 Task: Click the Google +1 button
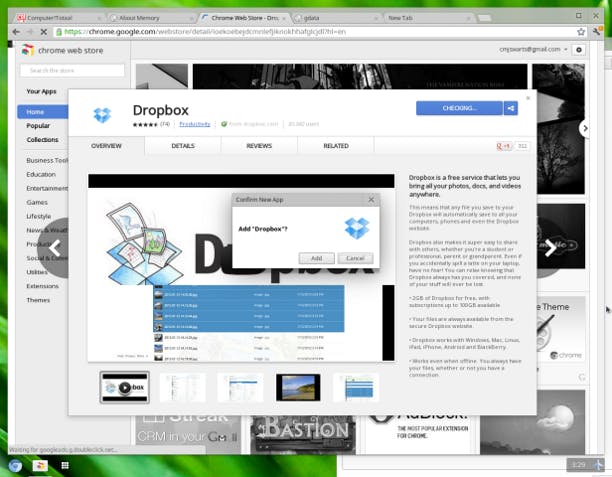503,146
